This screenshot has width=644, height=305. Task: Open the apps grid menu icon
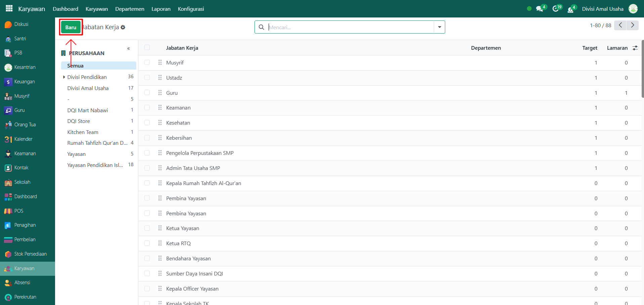click(9, 9)
